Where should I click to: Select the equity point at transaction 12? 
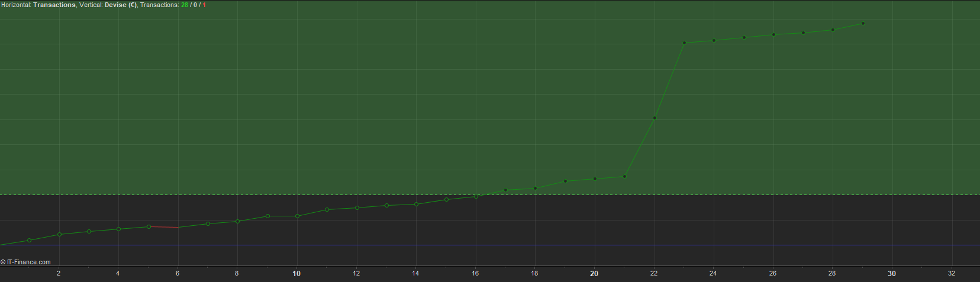click(x=357, y=208)
